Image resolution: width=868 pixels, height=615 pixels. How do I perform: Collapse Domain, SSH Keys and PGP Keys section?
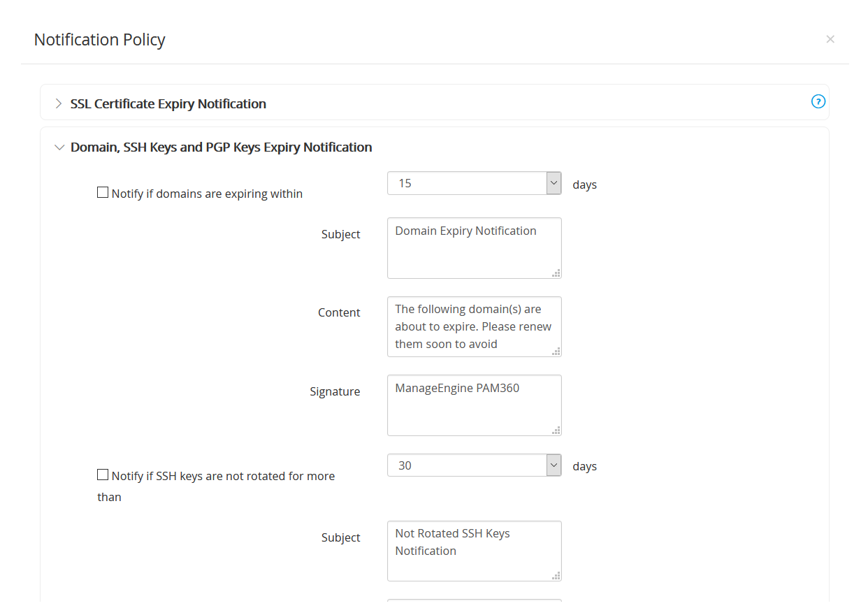(x=59, y=147)
